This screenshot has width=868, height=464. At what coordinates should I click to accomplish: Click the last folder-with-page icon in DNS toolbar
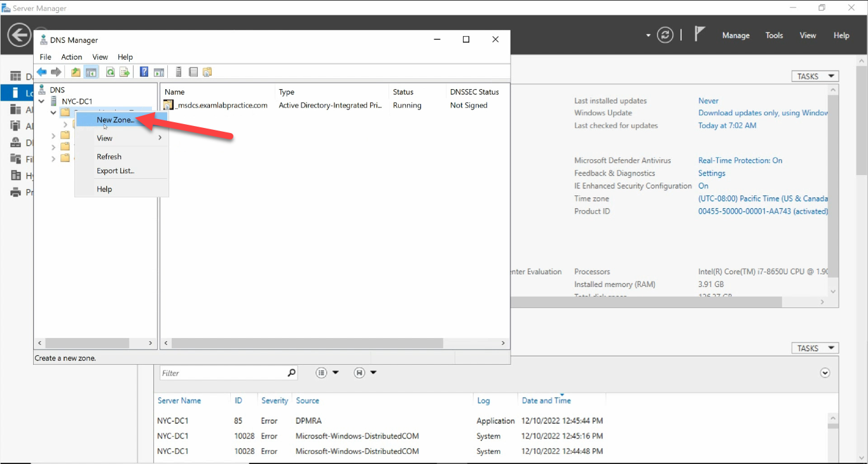click(207, 72)
